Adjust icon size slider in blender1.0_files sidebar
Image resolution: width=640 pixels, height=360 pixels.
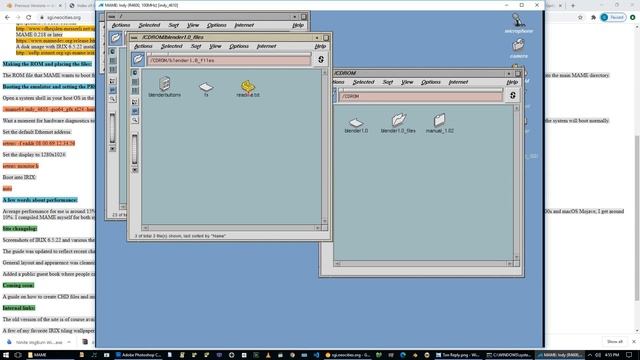point(135,149)
